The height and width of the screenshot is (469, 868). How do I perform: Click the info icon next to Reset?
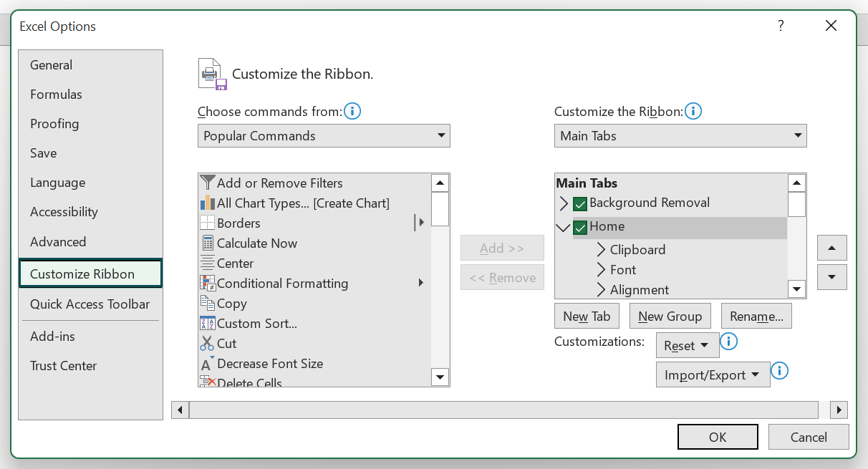click(x=728, y=342)
